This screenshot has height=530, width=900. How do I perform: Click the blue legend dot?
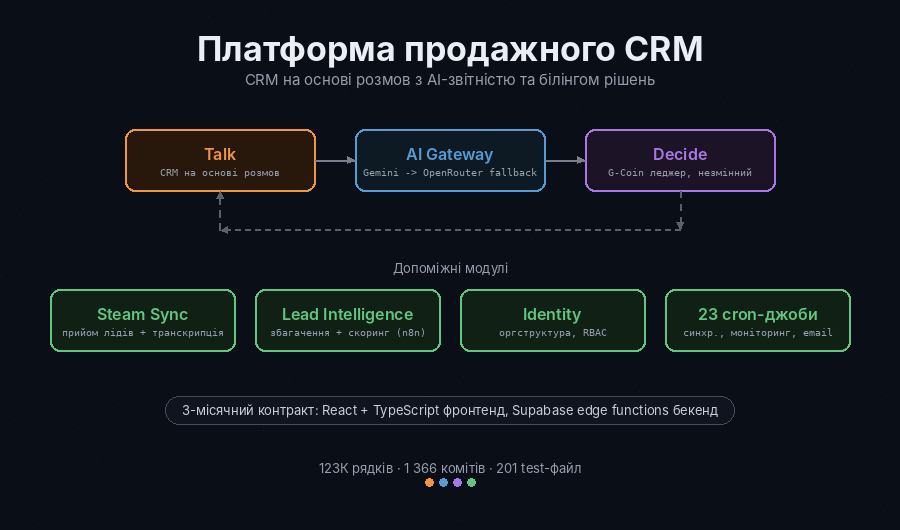click(443, 482)
